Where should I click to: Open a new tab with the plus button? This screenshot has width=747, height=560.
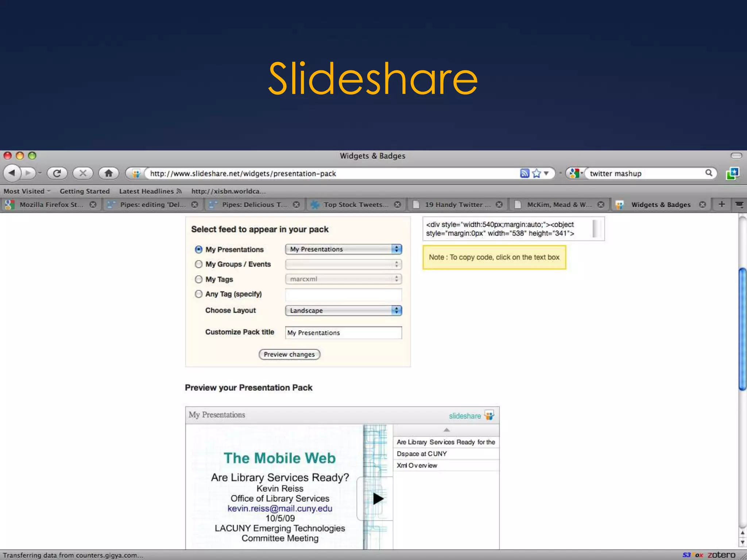[x=721, y=204]
